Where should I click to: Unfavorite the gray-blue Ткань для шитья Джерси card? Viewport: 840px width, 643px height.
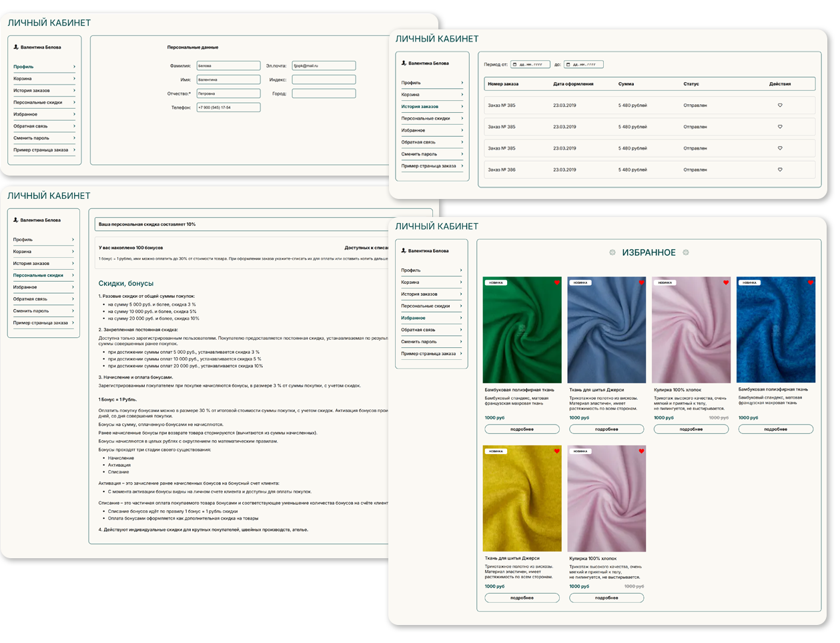point(641,282)
